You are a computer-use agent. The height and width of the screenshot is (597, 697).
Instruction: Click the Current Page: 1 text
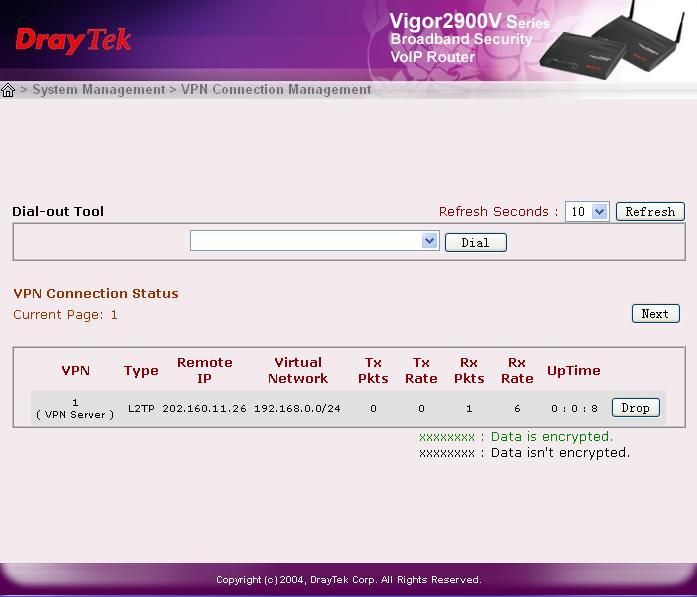pos(65,315)
